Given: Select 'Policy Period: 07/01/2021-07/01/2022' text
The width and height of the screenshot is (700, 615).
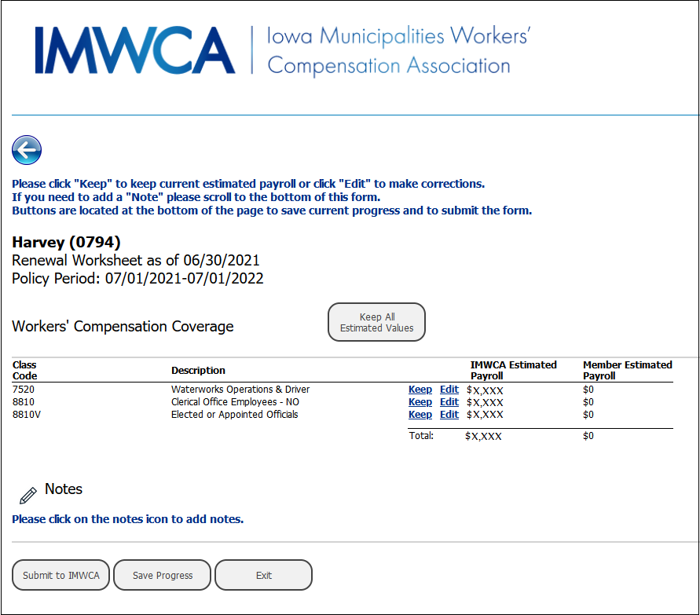Looking at the screenshot, I should pos(137,279).
